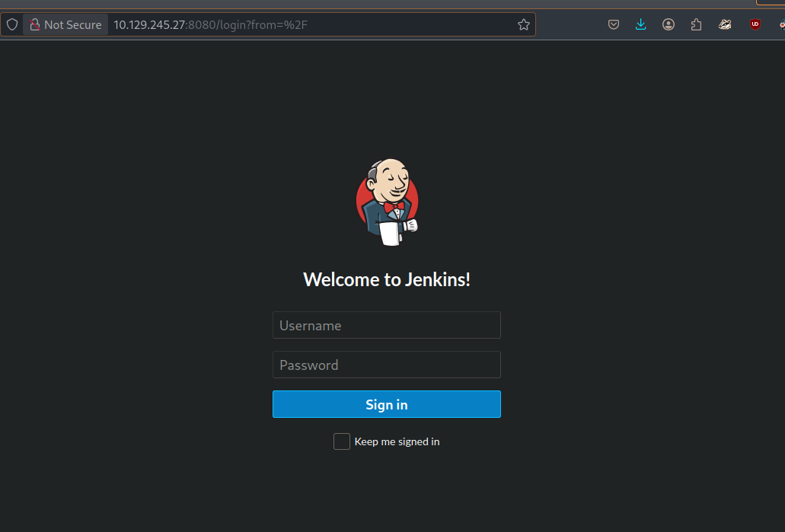This screenshot has width=785, height=532.
Task: Bookmark this page with the star icon
Action: point(524,24)
